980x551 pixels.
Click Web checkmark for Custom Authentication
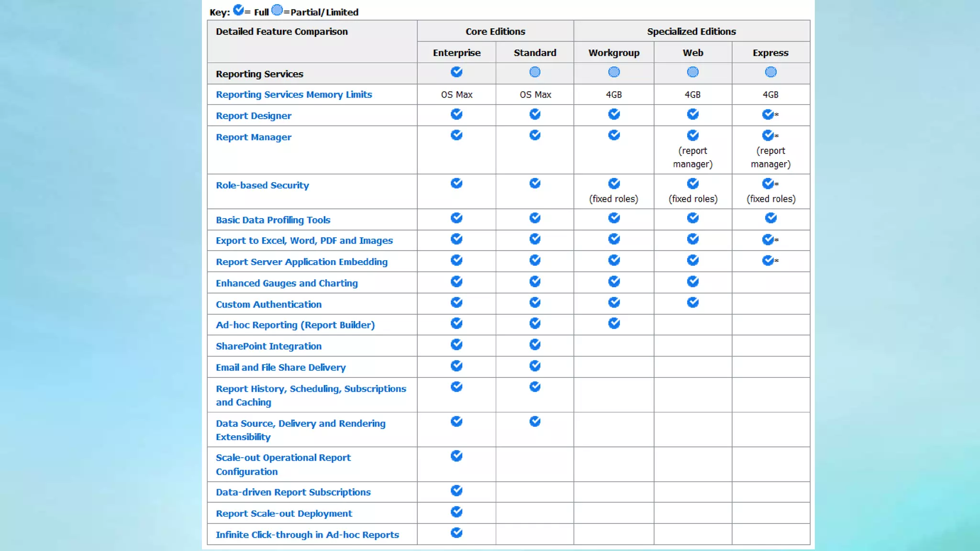click(x=692, y=302)
